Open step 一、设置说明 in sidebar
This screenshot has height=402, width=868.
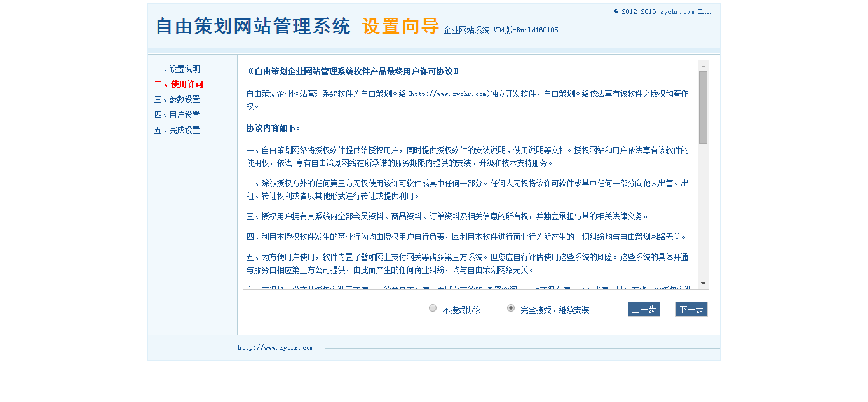point(177,69)
